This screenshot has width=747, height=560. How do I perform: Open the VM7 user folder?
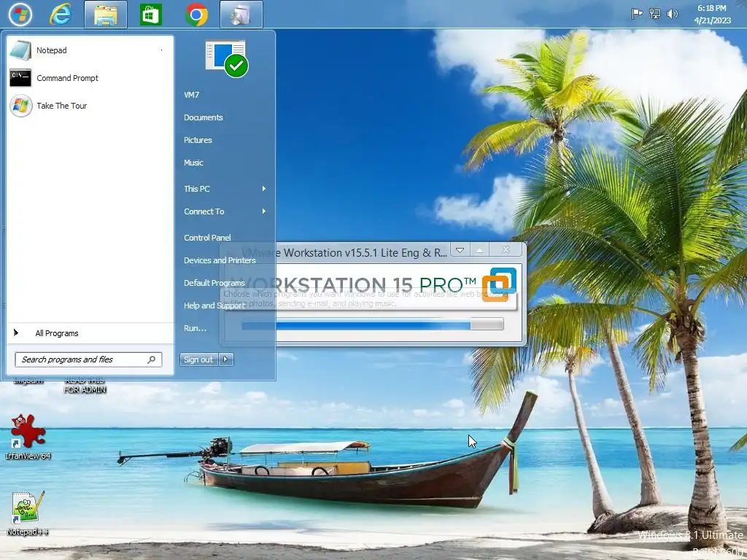point(192,95)
